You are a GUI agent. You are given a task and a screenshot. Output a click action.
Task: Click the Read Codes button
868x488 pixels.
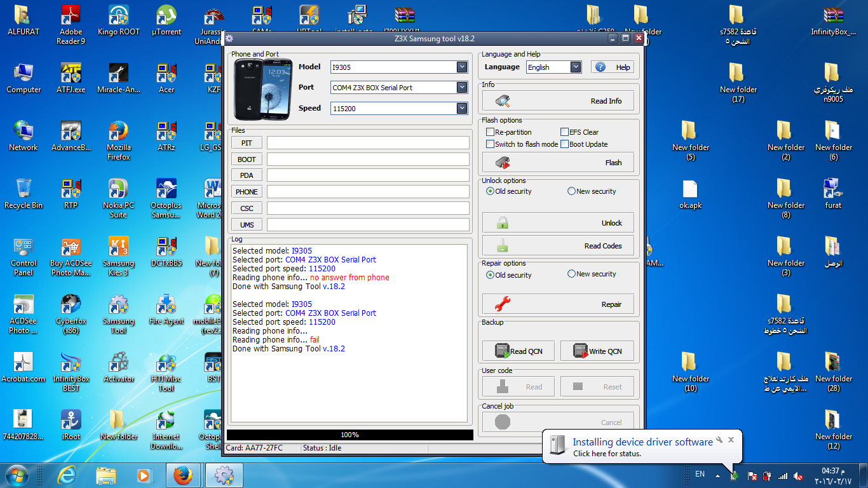[558, 246]
